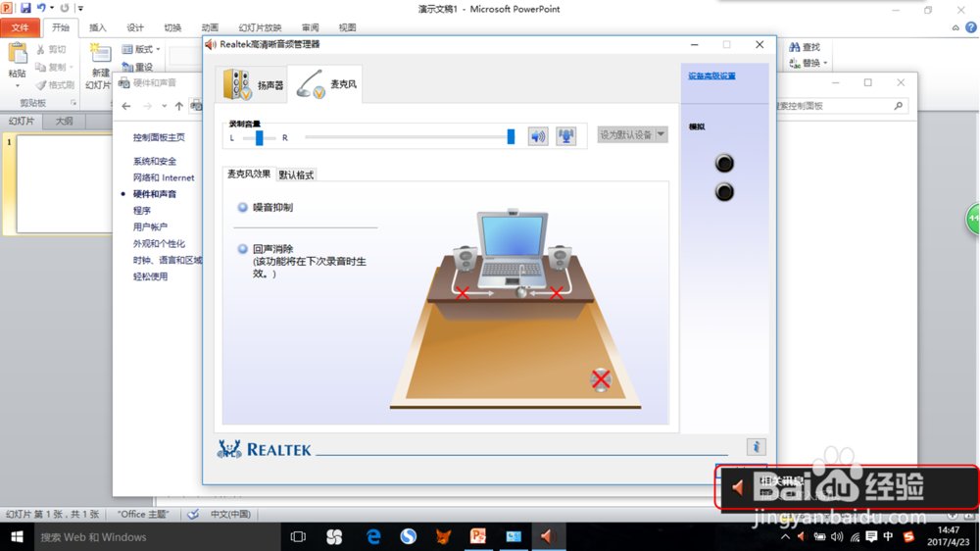This screenshot has height=551, width=980.
Task: Click the 粘贴 Paste icon in PowerPoint
Action: pos(18,54)
